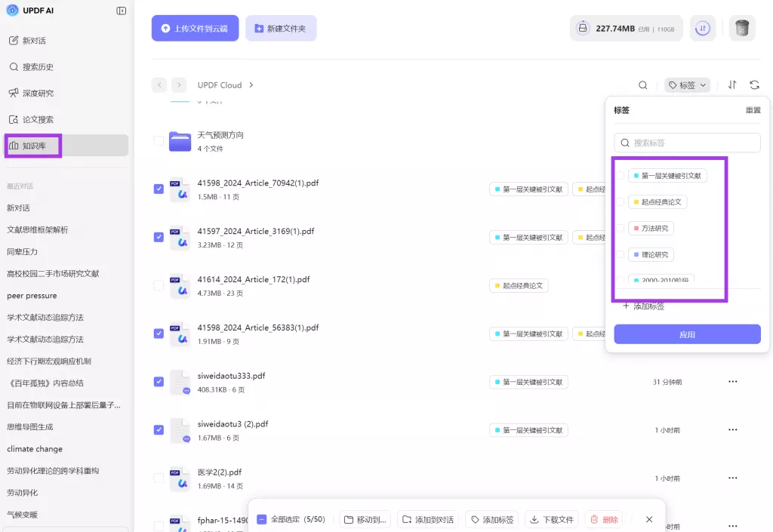Refresh the file list
Screen dimensions: 773x532
(x=754, y=85)
